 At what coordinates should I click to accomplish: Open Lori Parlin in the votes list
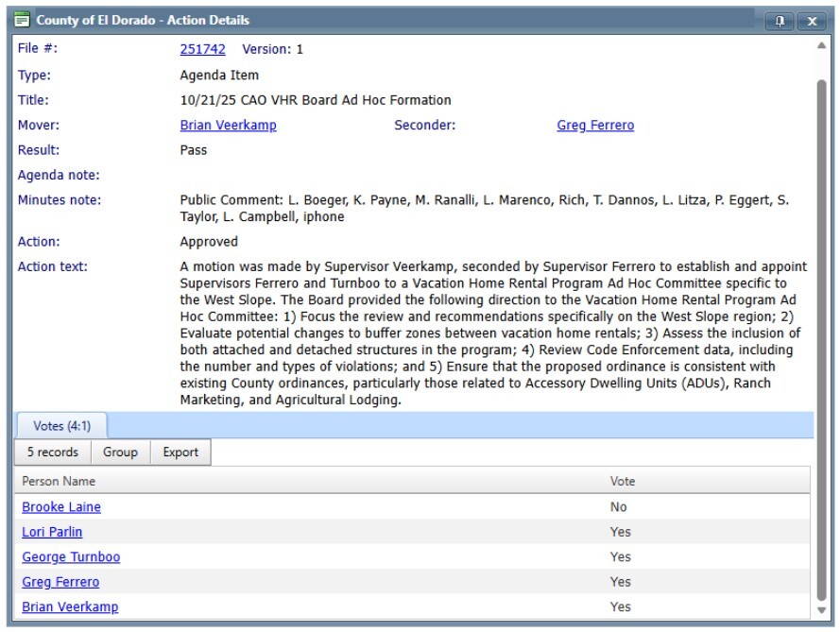(52, 532)
